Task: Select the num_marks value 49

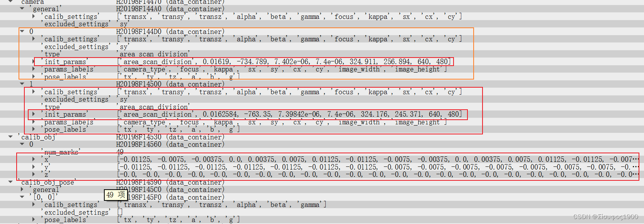Action: (x=120, y=152)
